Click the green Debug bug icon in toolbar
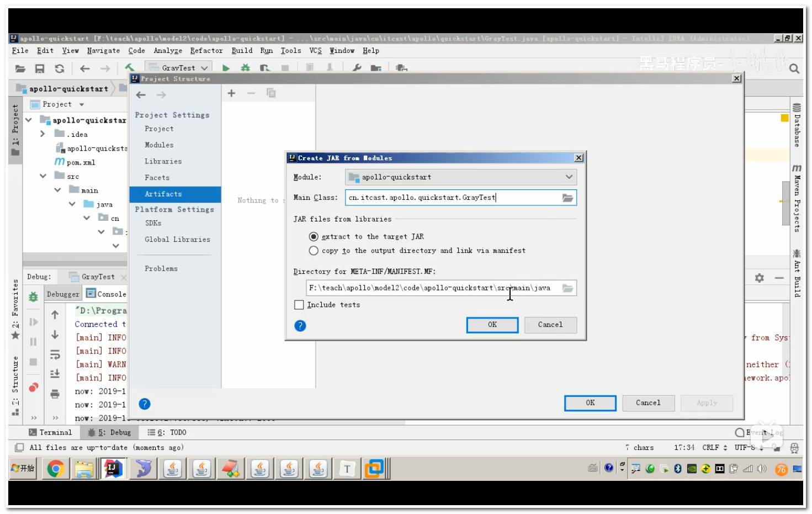This screenshot has height=514, width=812. 245,68
